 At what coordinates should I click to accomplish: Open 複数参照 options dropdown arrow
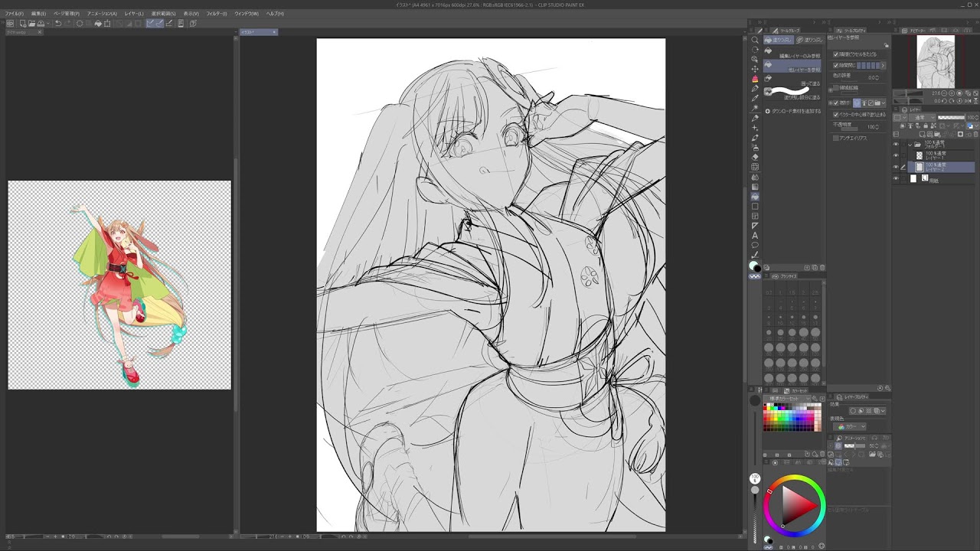[x=884, y=103]
